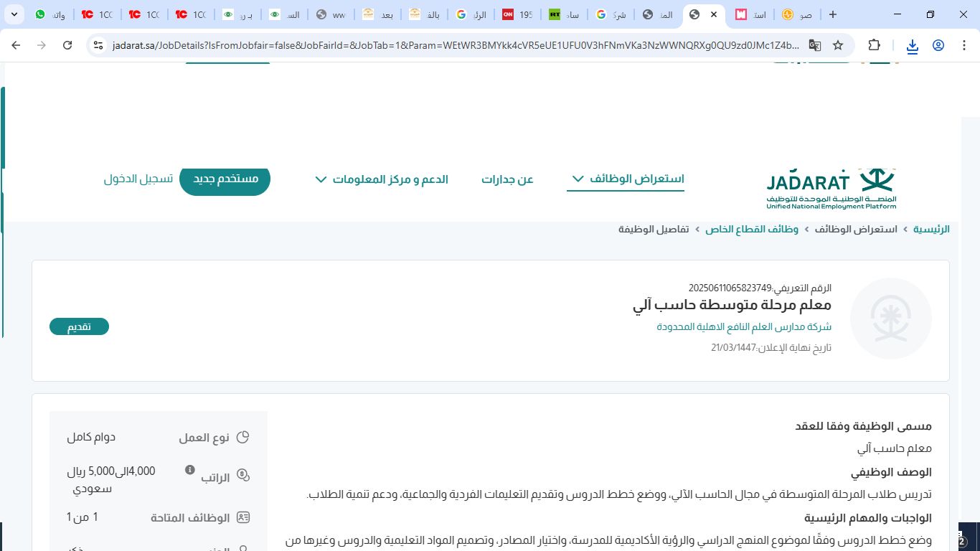Open the Chrome three-dot menu

(x=964, y=45)
